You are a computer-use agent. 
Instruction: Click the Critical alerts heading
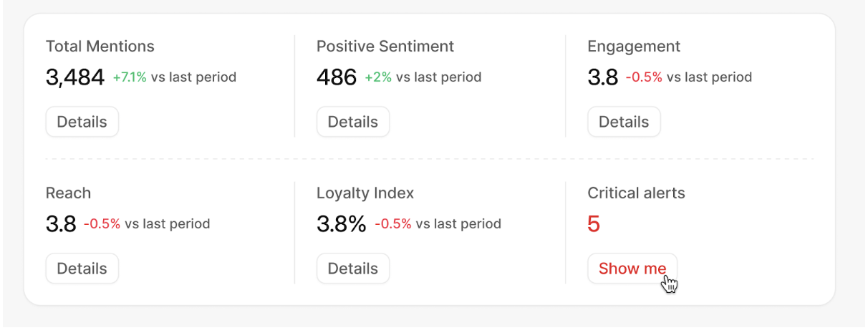click(x=636, y=193)
